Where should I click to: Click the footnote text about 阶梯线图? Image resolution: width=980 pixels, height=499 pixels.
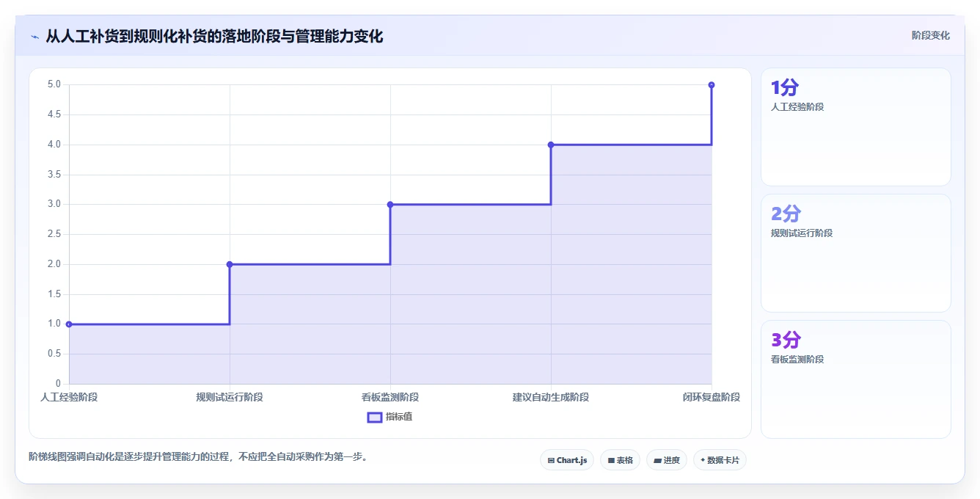[x=198, y=456]
